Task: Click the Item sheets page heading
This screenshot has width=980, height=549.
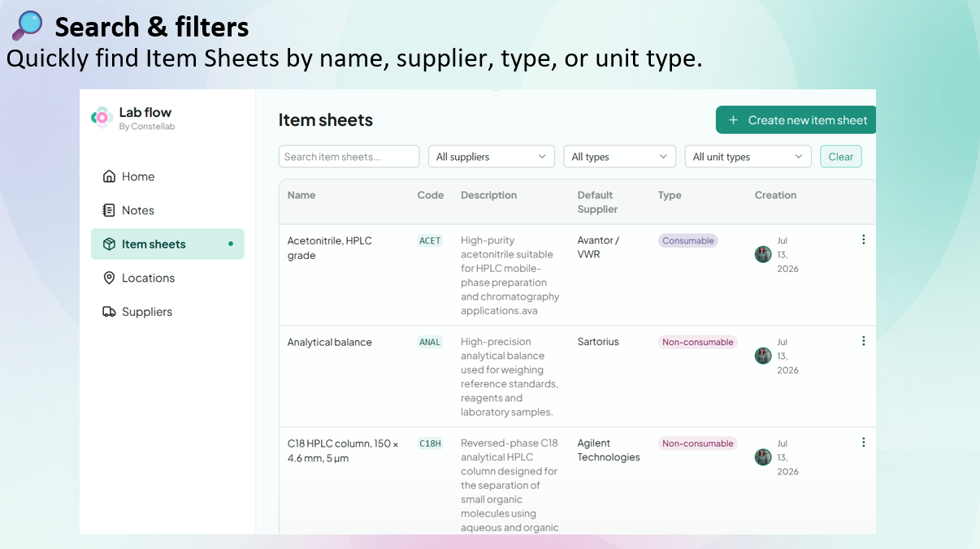Action: coord(326,120)
